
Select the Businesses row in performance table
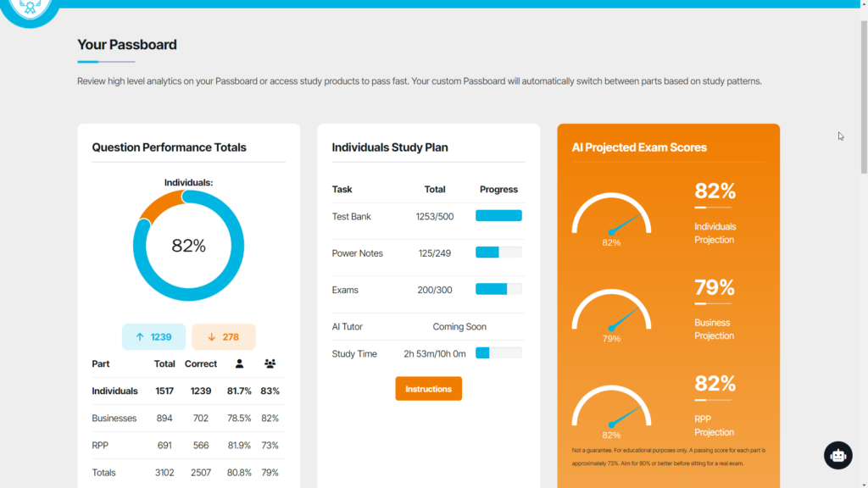(114, 419)
